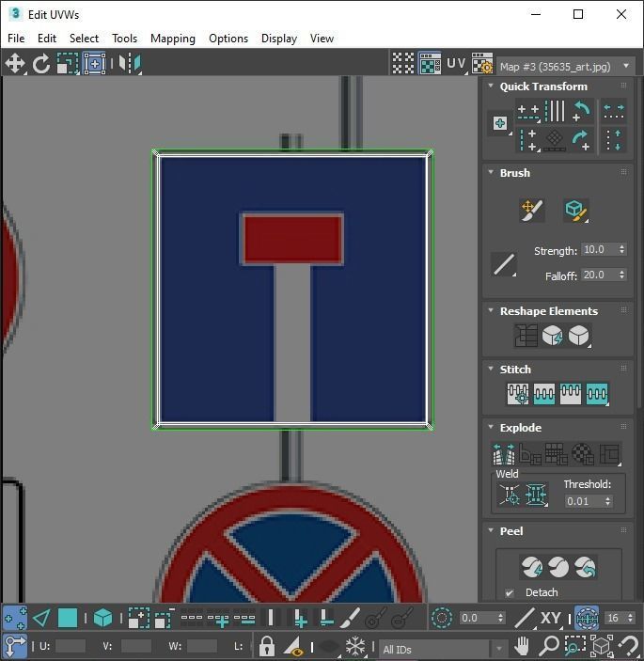
Task: Click the Linear Align vertical bars icon
Action: pos(555,111)
